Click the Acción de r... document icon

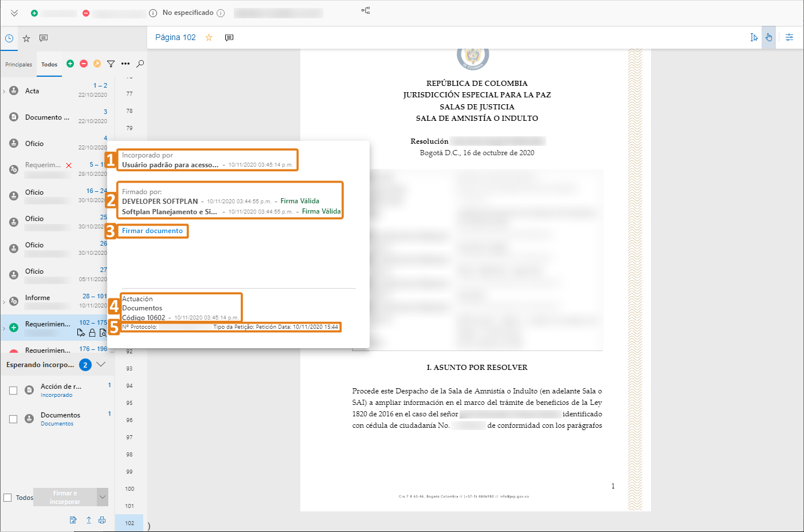29,390
